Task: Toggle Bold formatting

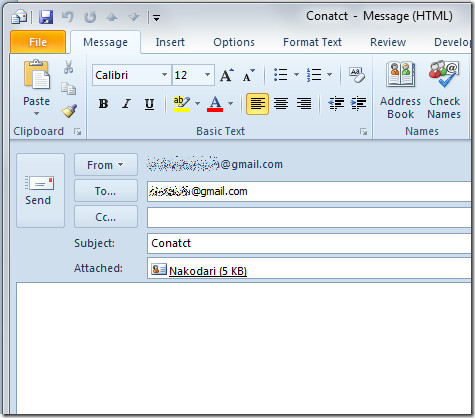Action: [103, 104]
